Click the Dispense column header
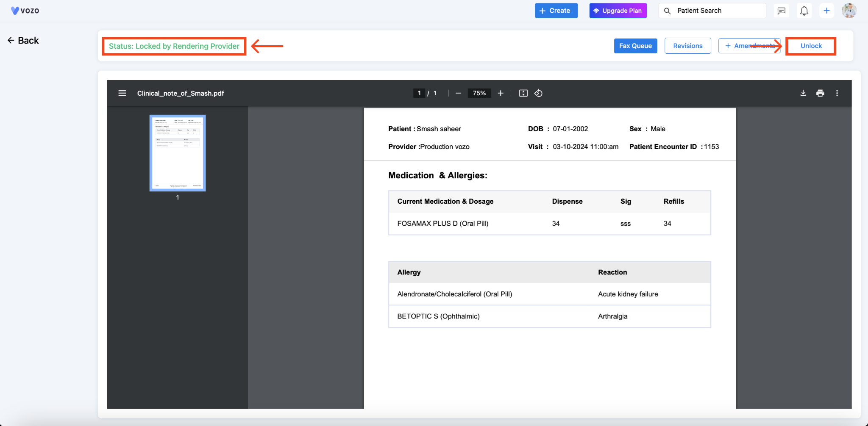This screenshot has height=426, width=868. (x=567, y=201)
